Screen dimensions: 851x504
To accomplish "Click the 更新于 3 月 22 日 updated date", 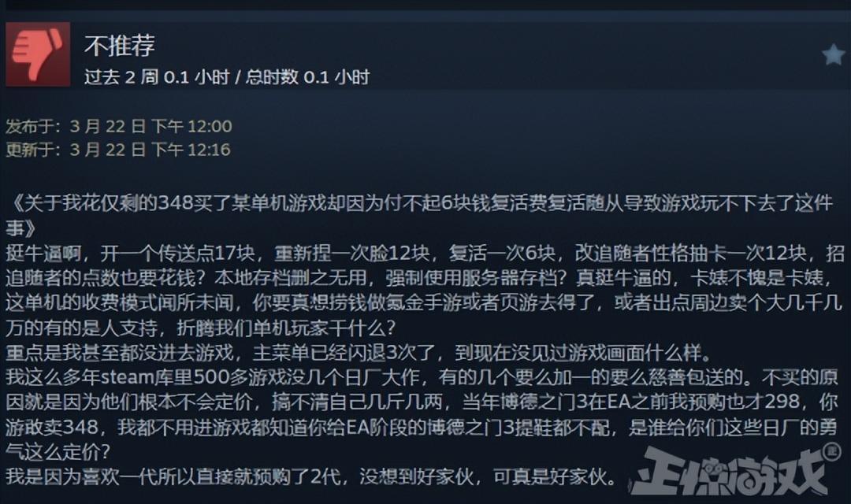I will pyautogui.click(x=118, y=149).
